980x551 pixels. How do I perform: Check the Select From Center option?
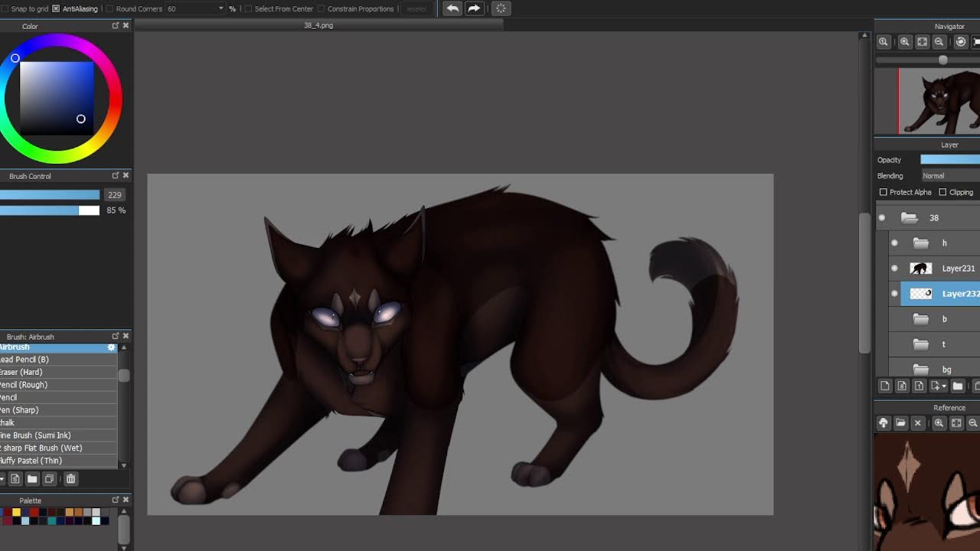tap(248, 9)
